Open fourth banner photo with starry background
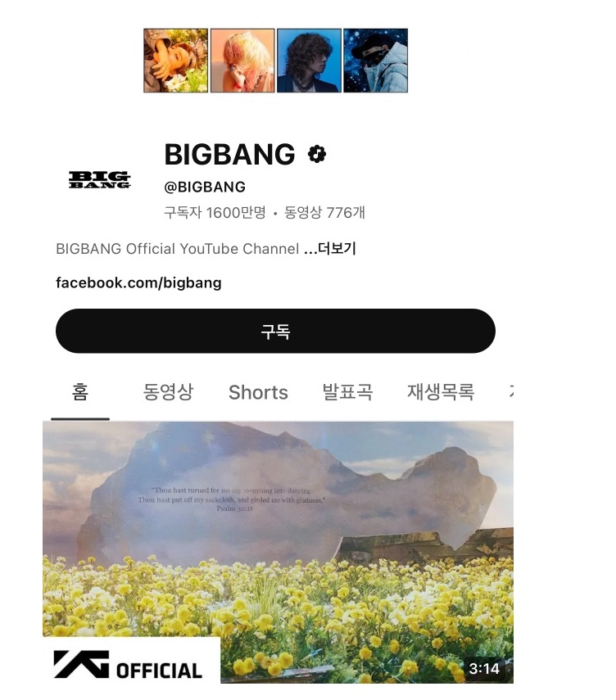The width and height of the screenshot is (616, 700). click(376, 61)
